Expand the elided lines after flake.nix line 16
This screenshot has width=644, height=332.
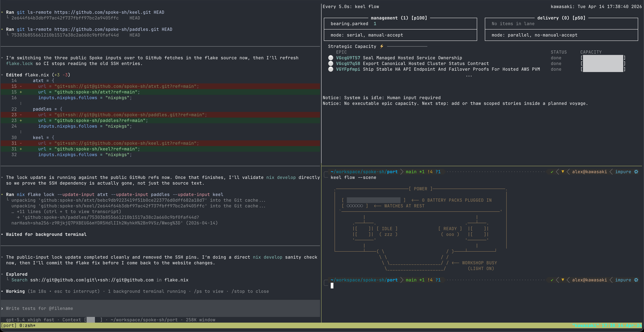pos(21,103)
